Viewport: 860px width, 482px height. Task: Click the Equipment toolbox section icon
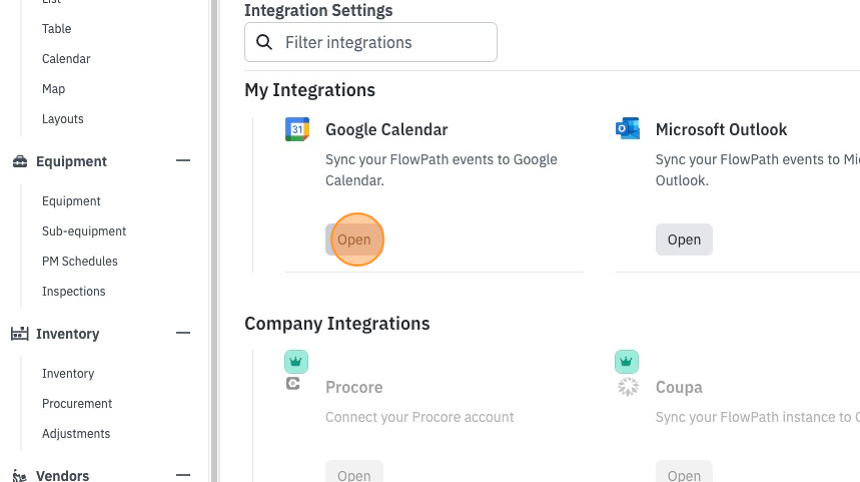[20, 161]
